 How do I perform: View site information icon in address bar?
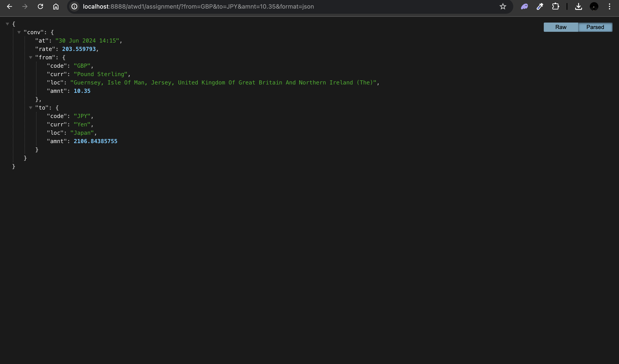point(74,7)
